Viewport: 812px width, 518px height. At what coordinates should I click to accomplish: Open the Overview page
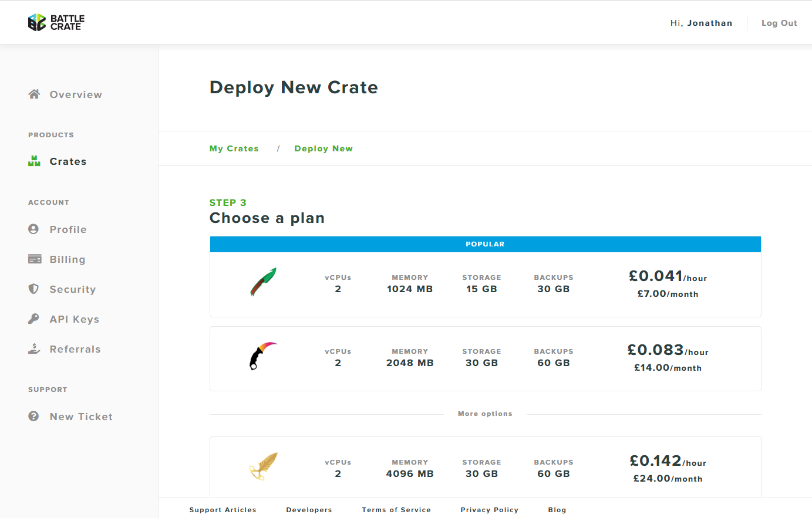[x=76, y=94]
